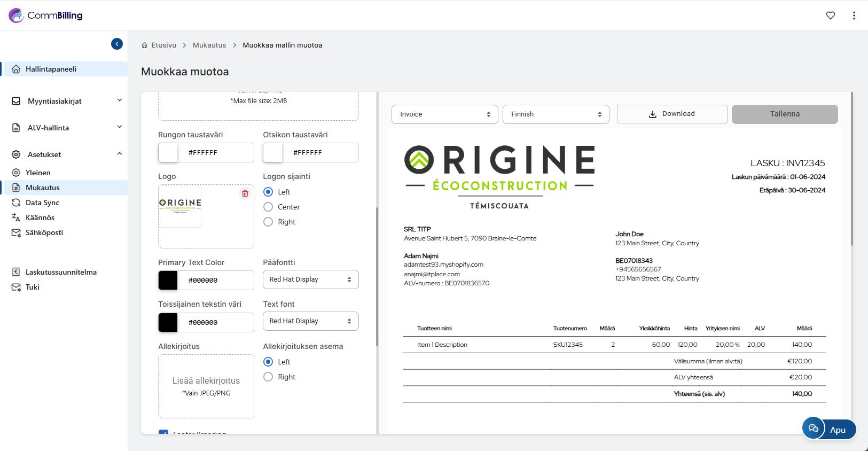Click the heart favorites icon
This screenshot has width=868, height=451.
pyautogui.click(x=830, y=15)
